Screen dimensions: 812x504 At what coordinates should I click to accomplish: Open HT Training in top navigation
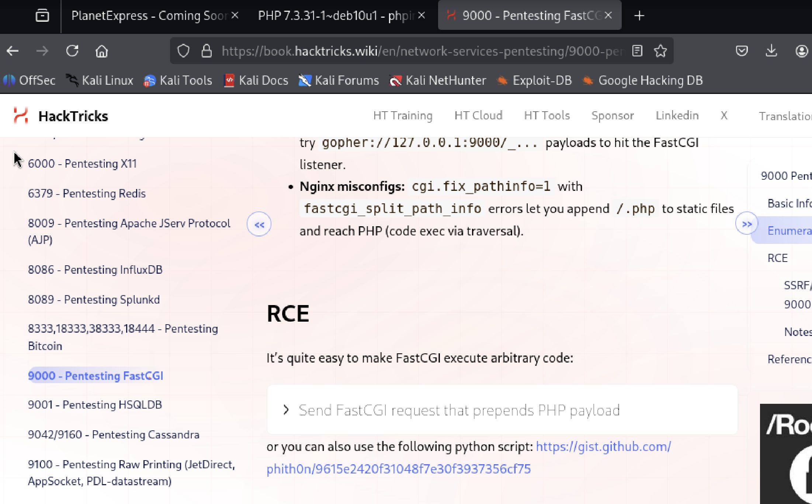tap(403, 116)
